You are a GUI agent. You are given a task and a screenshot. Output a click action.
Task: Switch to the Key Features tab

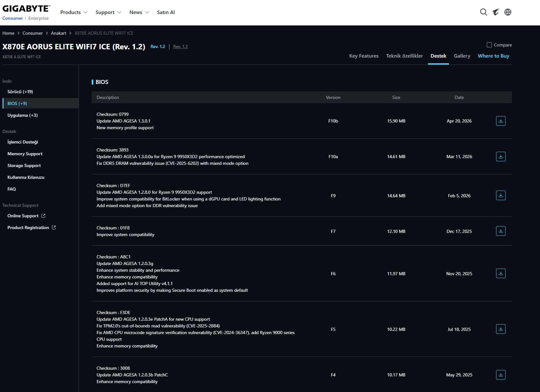tap(364, 56)
